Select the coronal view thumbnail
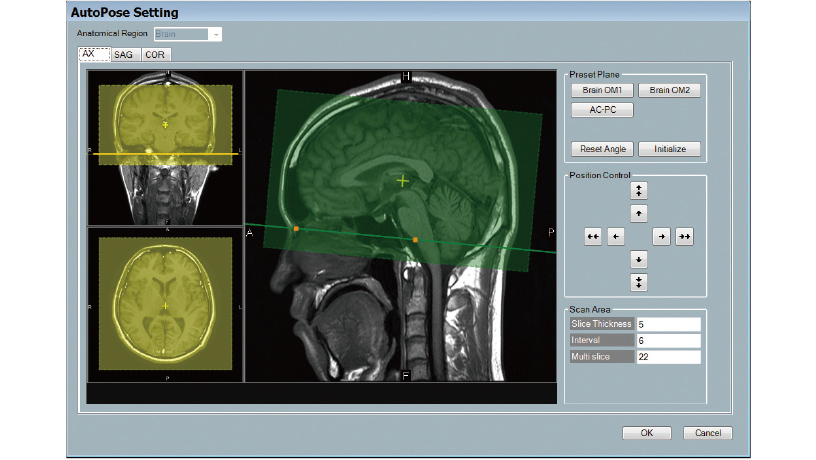 [x=165, y=148]
